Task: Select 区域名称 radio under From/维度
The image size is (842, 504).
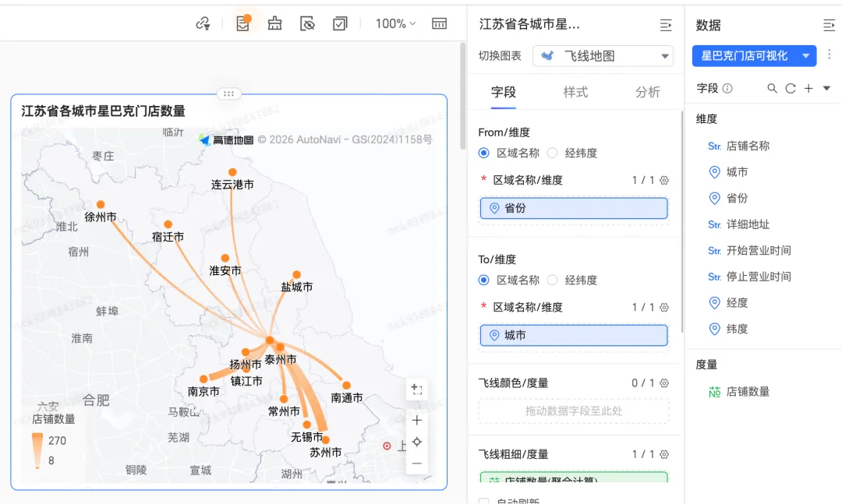Action: click(484, 153)
